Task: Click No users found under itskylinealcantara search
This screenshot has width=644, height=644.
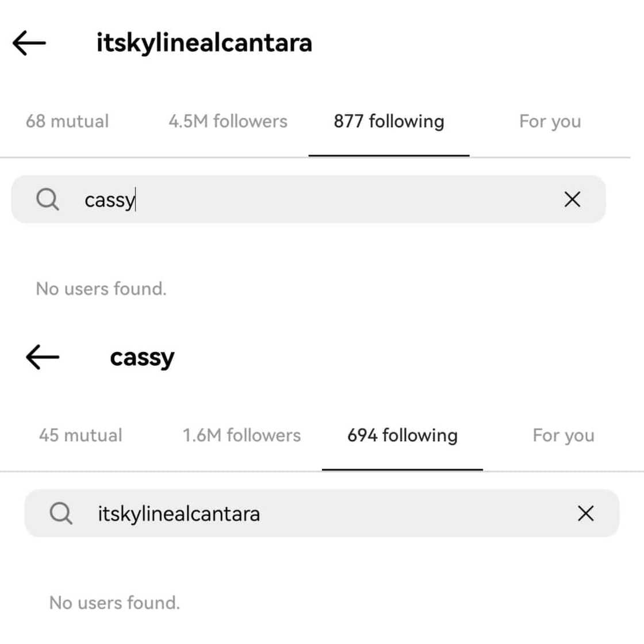Action: (114, 603)
